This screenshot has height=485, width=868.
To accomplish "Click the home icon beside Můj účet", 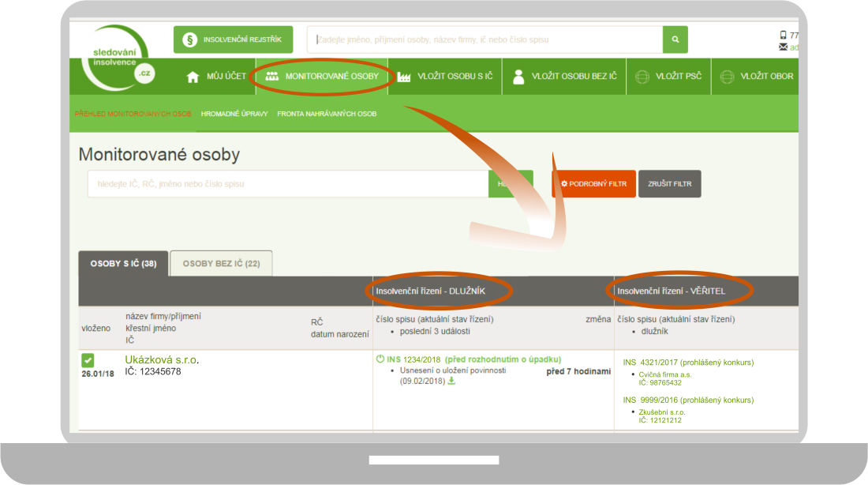I will point(193,77).
